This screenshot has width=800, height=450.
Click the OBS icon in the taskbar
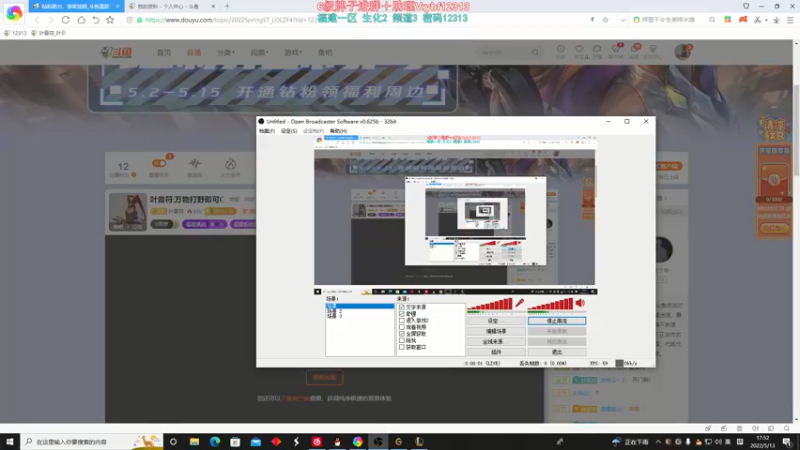click(x=378, y=441)
